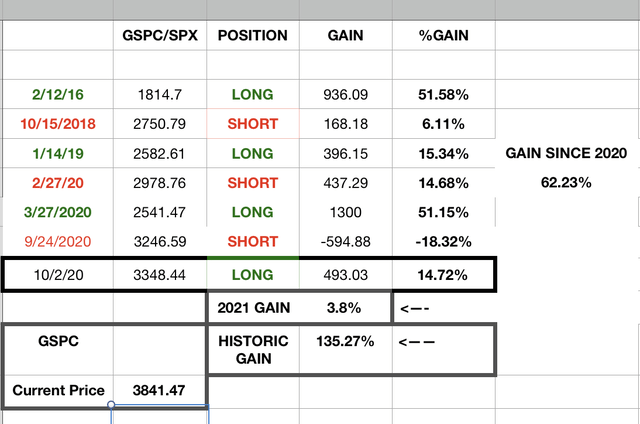Click the GAIN SINCE 2020 label cell

(567, 153)
